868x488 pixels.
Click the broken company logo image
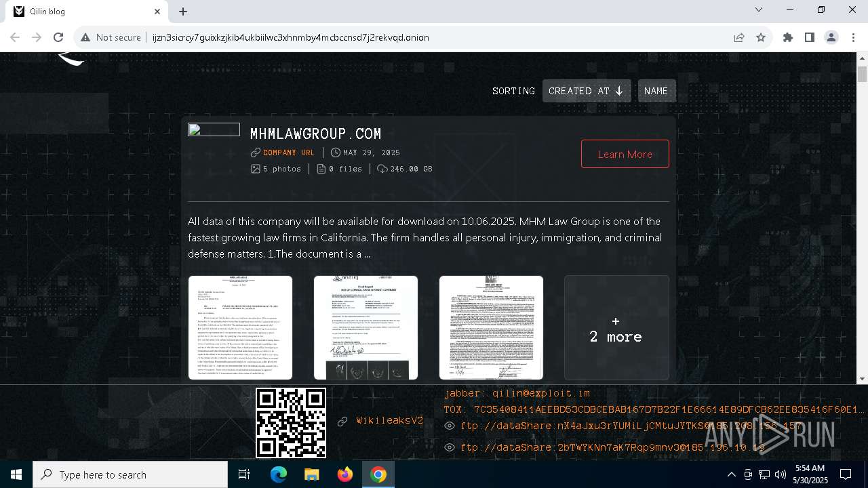click(x=214, y=129)
